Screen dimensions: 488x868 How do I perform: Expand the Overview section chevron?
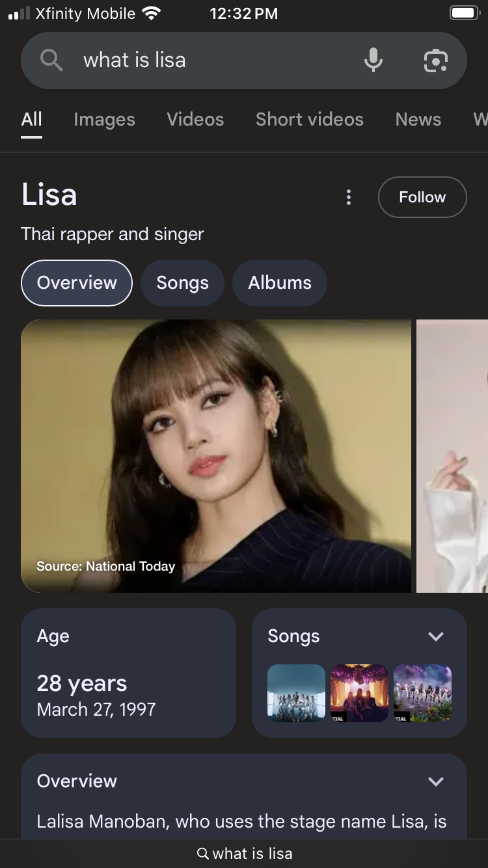point(436,781)
